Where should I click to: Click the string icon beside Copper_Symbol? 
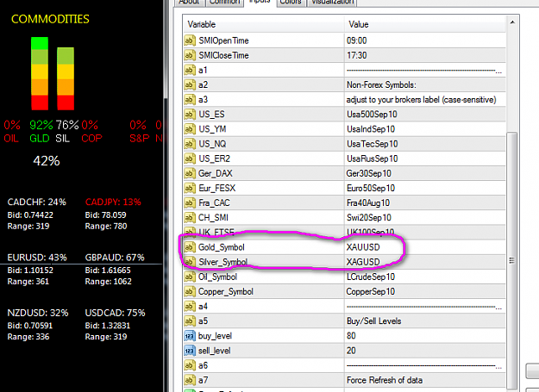click(190, 291)
